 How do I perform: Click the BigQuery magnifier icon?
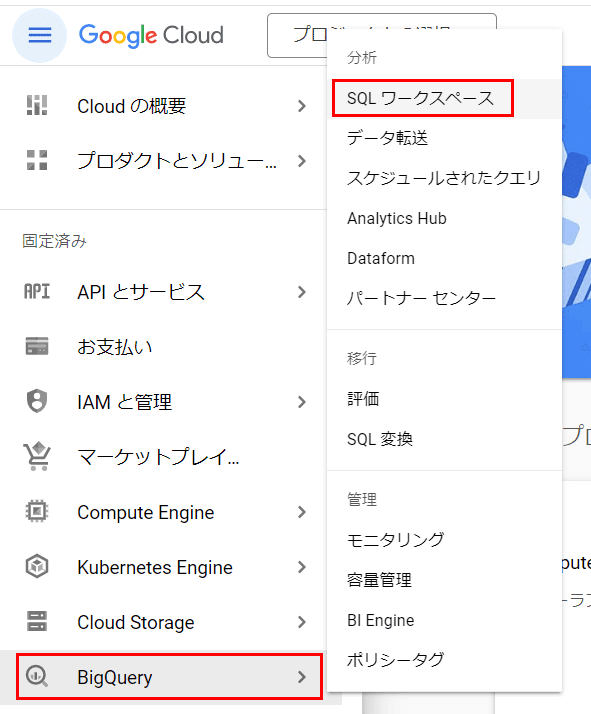click(x=37, y=676)
